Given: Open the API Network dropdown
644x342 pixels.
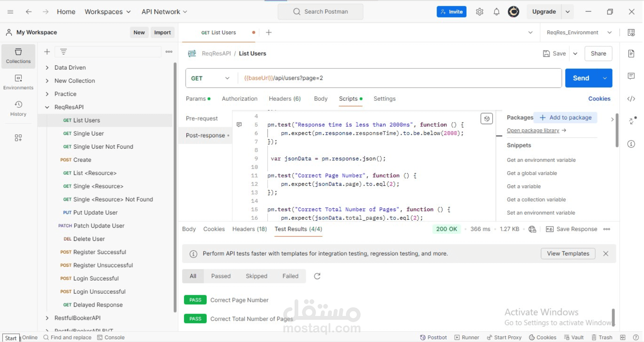Looking at the screenshot, I should (x=164, y=12).
